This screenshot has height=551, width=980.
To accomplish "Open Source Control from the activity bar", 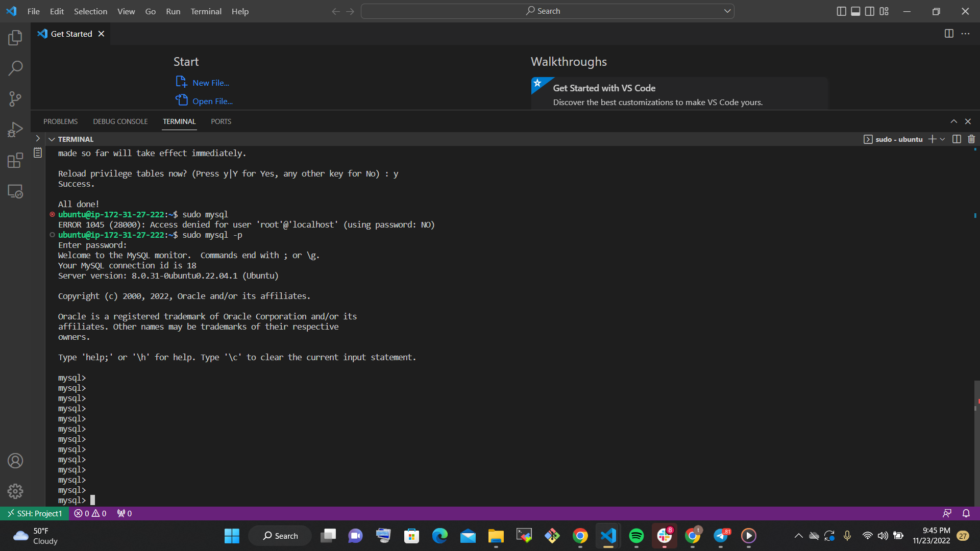I will coord(15,98).
